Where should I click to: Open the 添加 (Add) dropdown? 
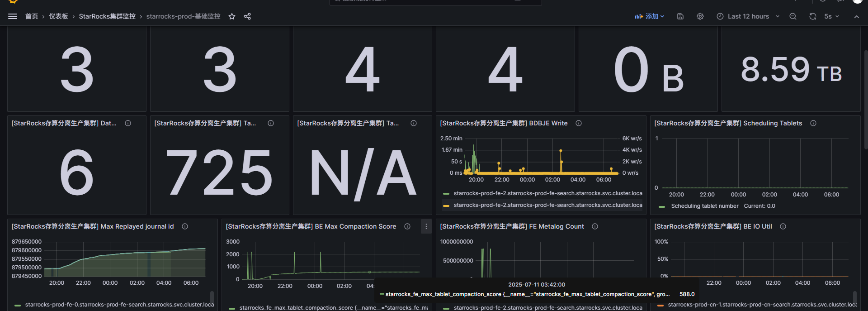pyautogui.click(x=650, y=16)
